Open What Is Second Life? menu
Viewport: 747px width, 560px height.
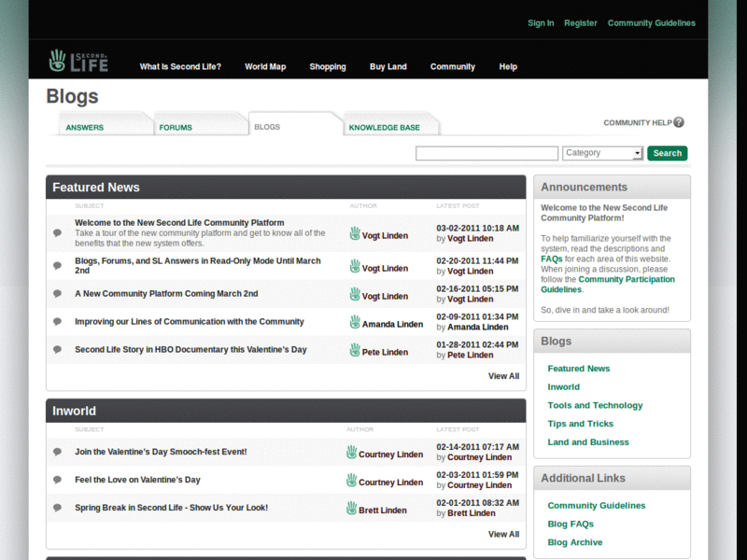pyautogui.click(x=180, y=66)
